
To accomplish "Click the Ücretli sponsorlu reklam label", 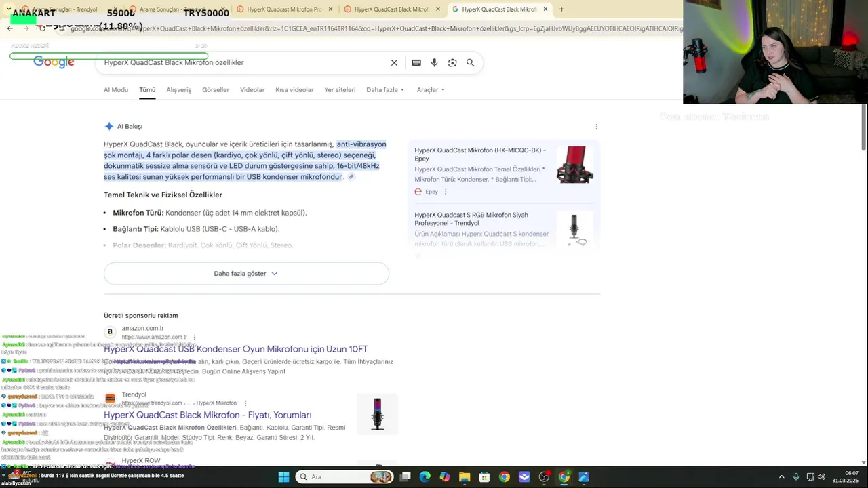I will 141,316.
